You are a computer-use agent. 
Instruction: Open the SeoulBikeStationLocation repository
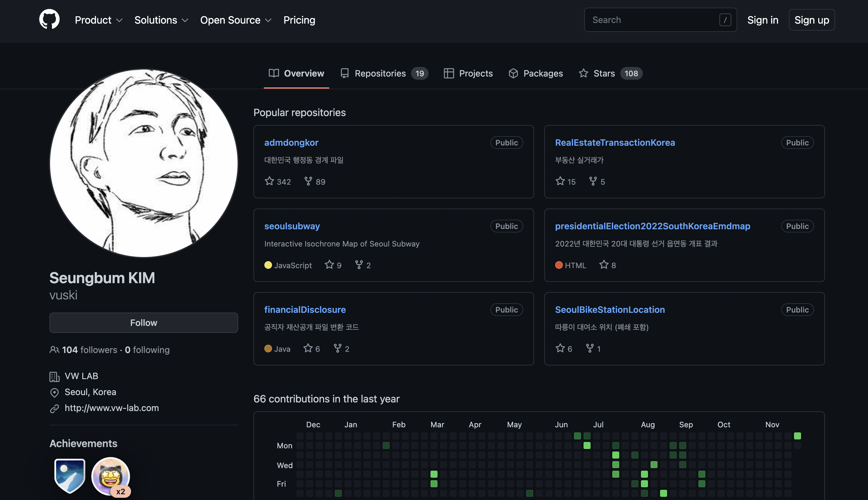(x=610, y=309)
